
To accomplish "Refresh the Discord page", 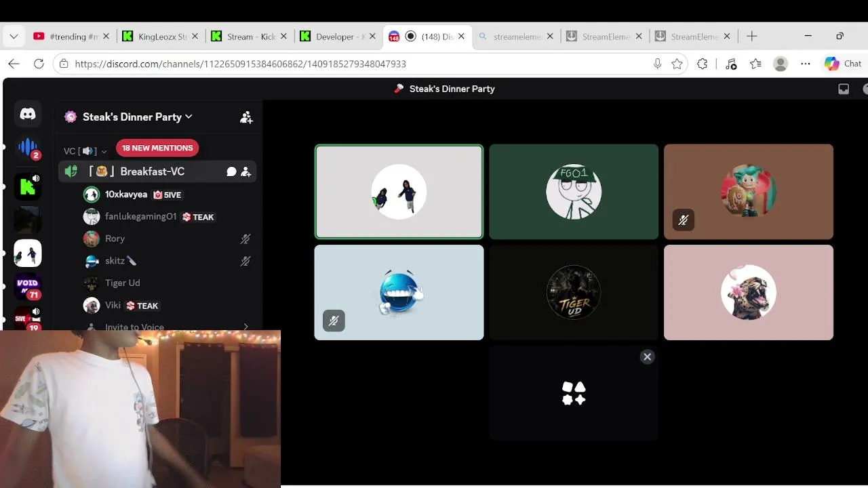I will [39, 64].
